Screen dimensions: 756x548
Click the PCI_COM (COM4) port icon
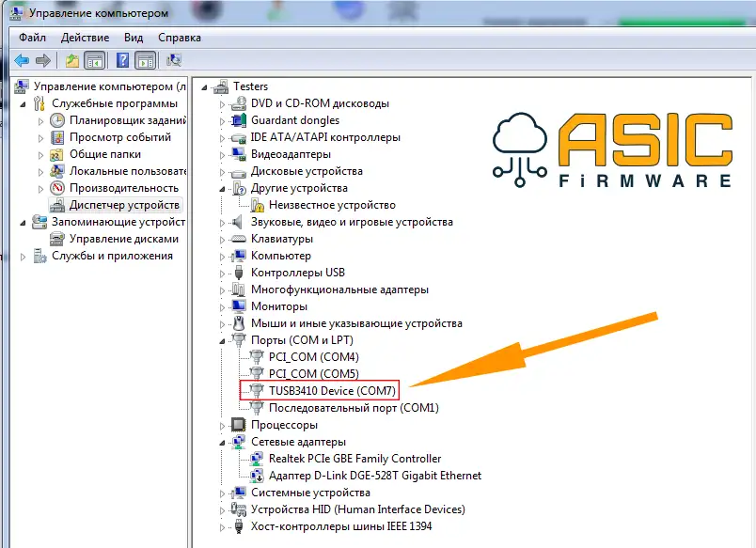pos(257,357)
